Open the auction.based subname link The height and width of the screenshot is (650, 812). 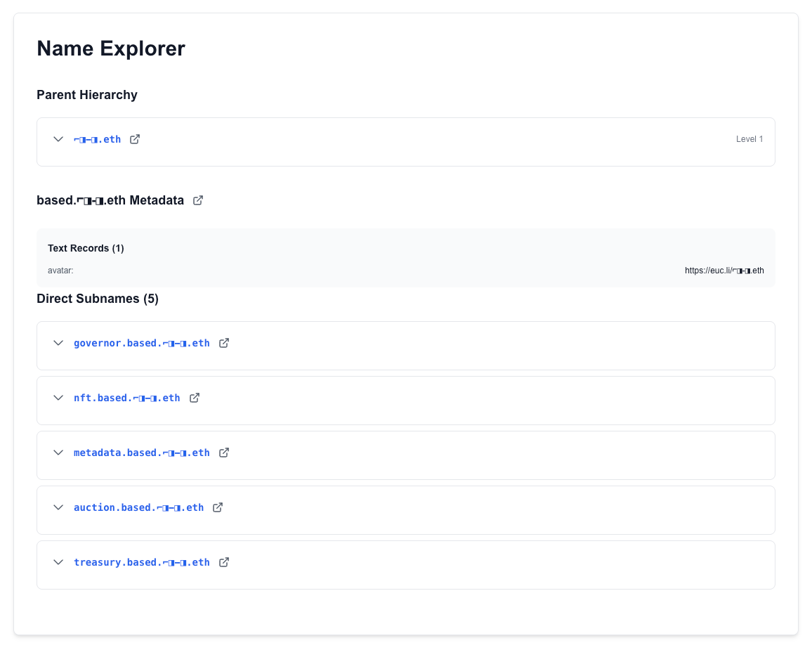138,507
